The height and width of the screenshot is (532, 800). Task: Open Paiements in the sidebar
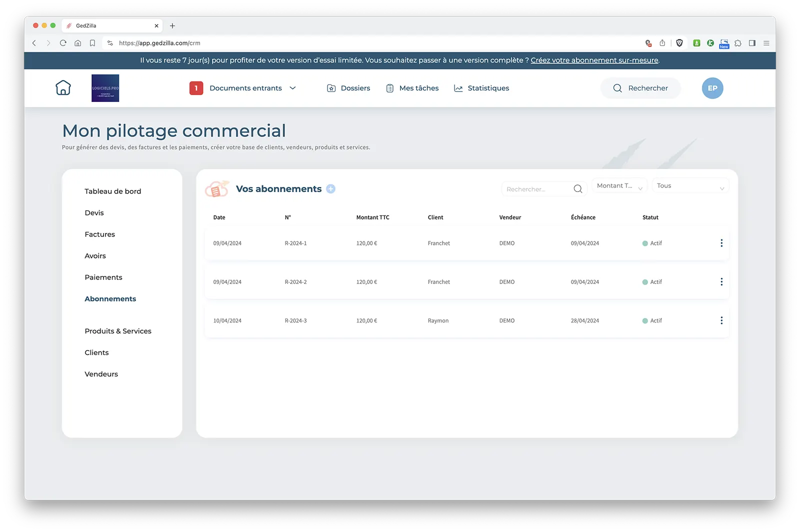click(x=103, y=277)
